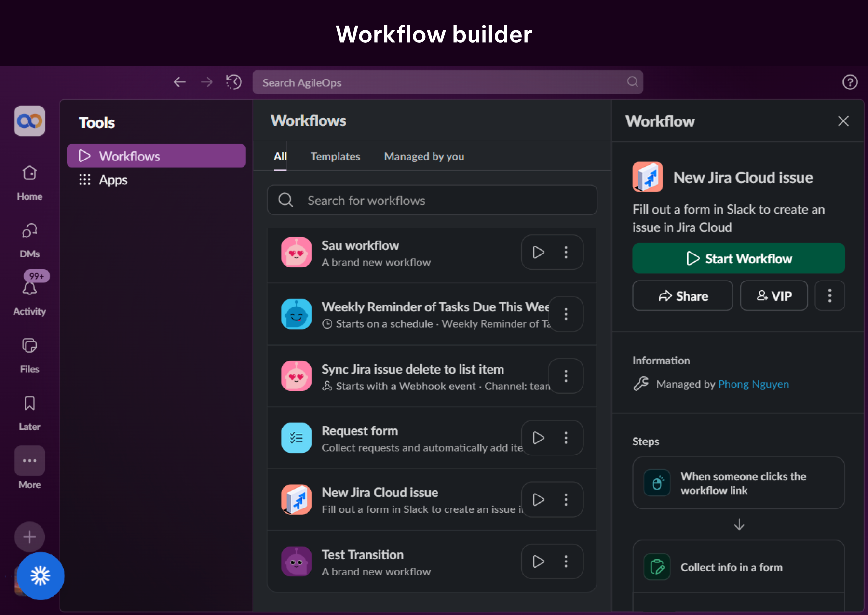Viewport: 868px width, 615px height.
Task: Open more options in Workflow detail panel
Action: (x=830, y=295)
